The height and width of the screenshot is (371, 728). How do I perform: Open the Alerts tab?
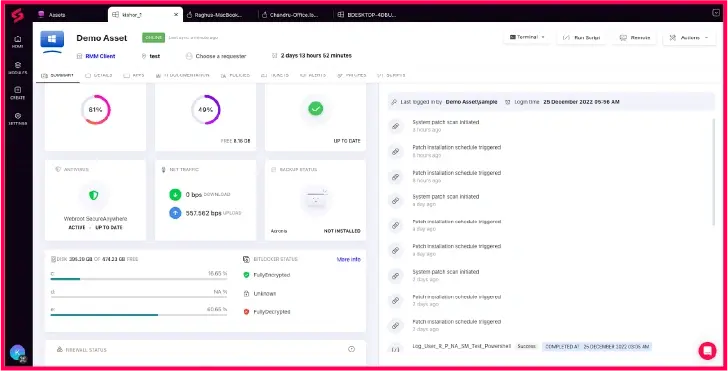point(313,75)
